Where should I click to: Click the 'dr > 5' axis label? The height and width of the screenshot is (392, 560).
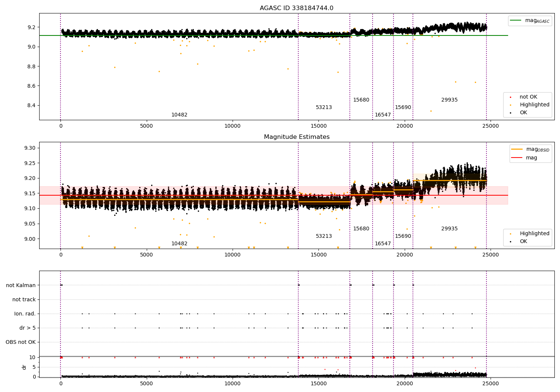click(28, 328)
